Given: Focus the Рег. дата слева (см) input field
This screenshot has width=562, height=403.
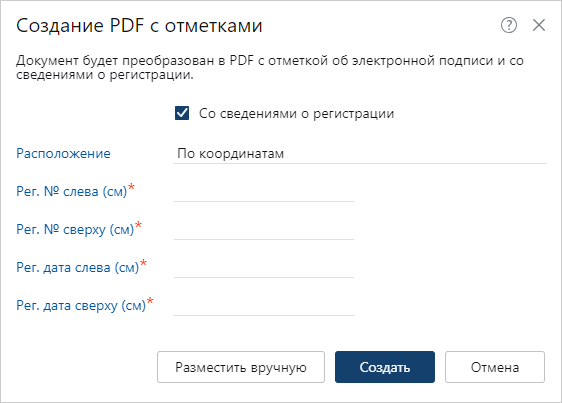Looking at the screenshot, I should coord(264,268).
